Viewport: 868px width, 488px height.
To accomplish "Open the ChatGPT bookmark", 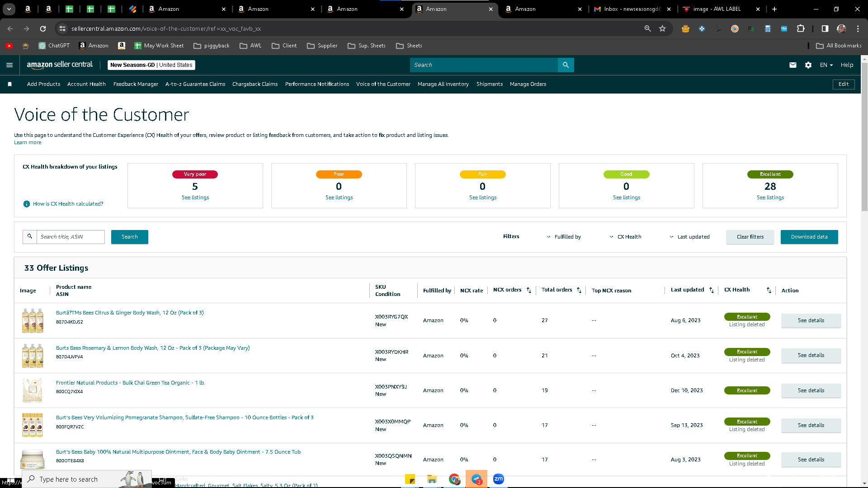I will pyautogui.click(x=54, y=46).
